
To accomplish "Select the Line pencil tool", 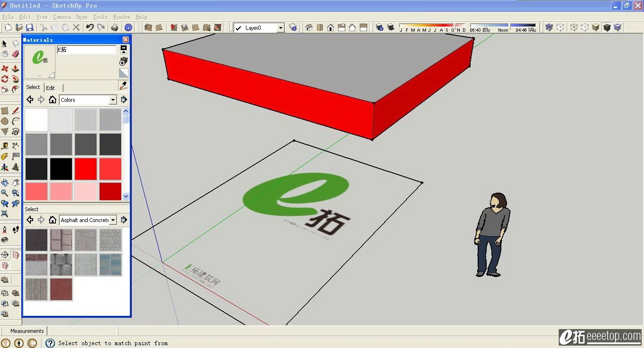I will 16,111.
